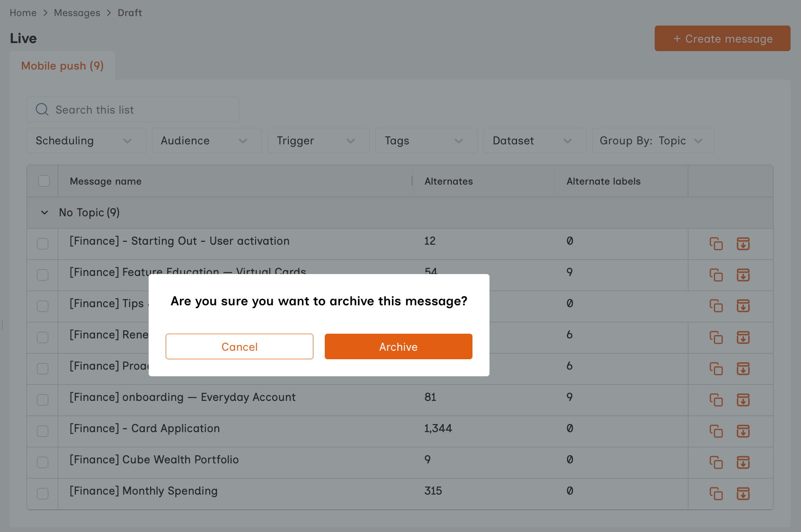Tick the [Finance] Proa… row checkbox
Screen dimensions: 801x532
pyautogui.click(x=43, y=369)
